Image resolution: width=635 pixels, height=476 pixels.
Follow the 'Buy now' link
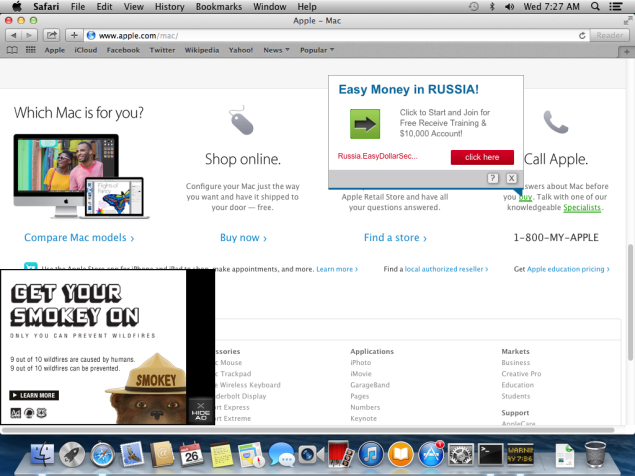[243, 238]
